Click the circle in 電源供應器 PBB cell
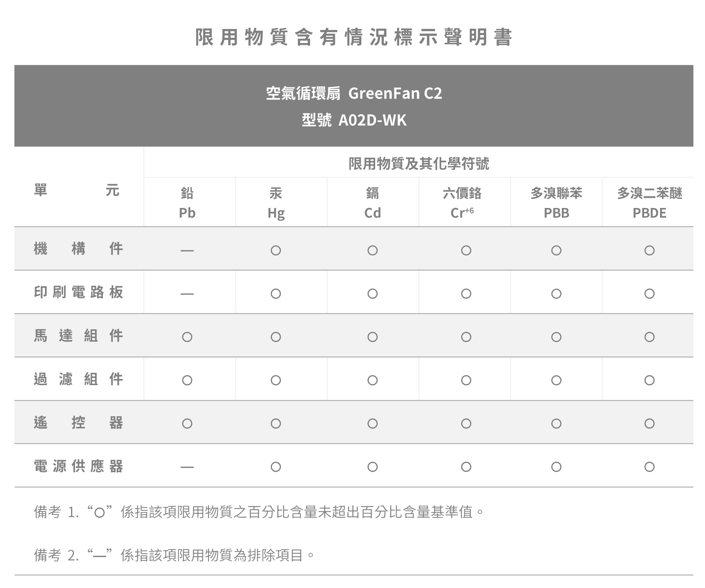 556,467
